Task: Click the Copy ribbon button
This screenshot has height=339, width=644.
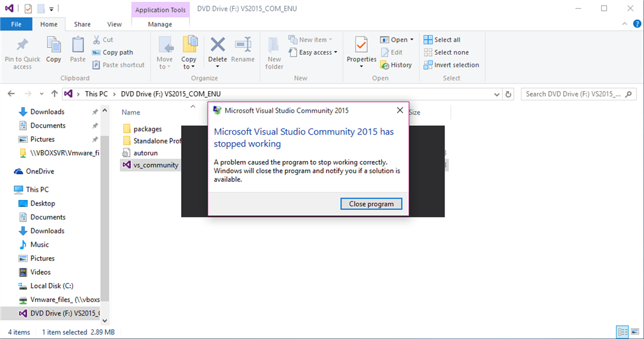Action: click(x=53, y=50)
